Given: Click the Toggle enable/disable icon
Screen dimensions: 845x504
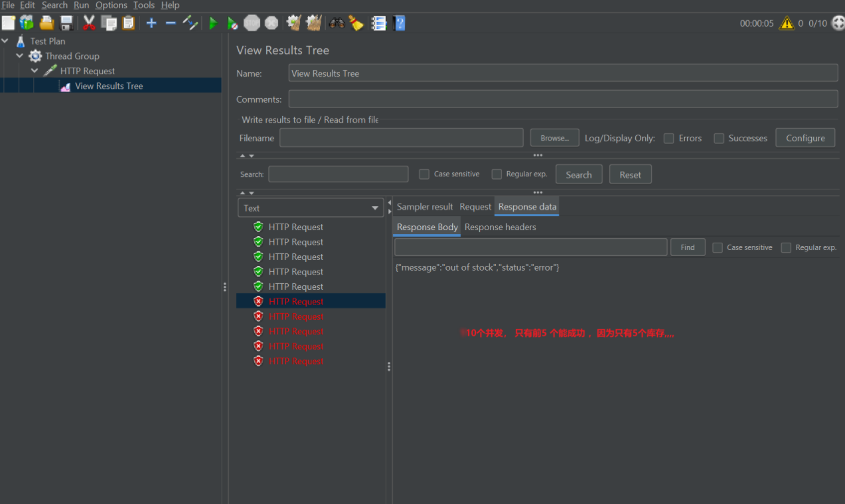Looking at the screenshot, I should [191, 23].
